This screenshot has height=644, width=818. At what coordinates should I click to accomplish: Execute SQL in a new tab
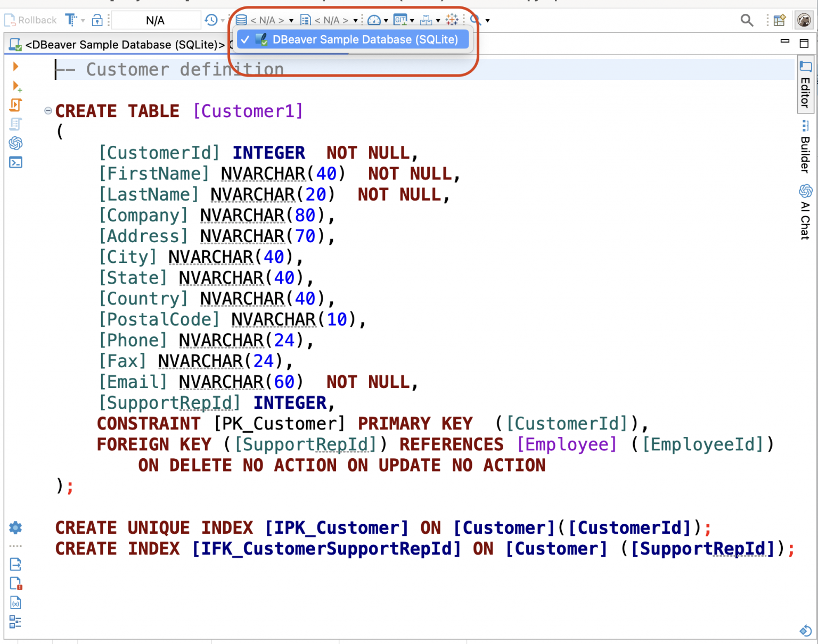(x=17, y=86)
